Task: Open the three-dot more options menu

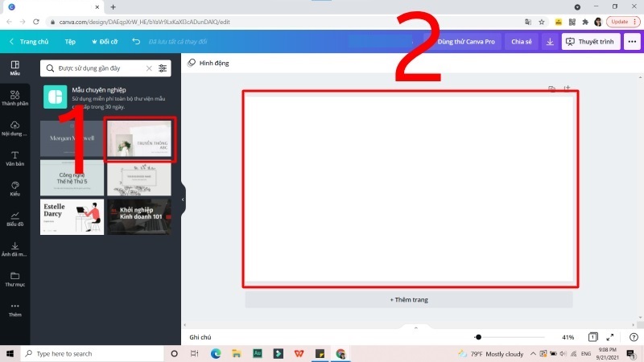Action: click(632, 41)
